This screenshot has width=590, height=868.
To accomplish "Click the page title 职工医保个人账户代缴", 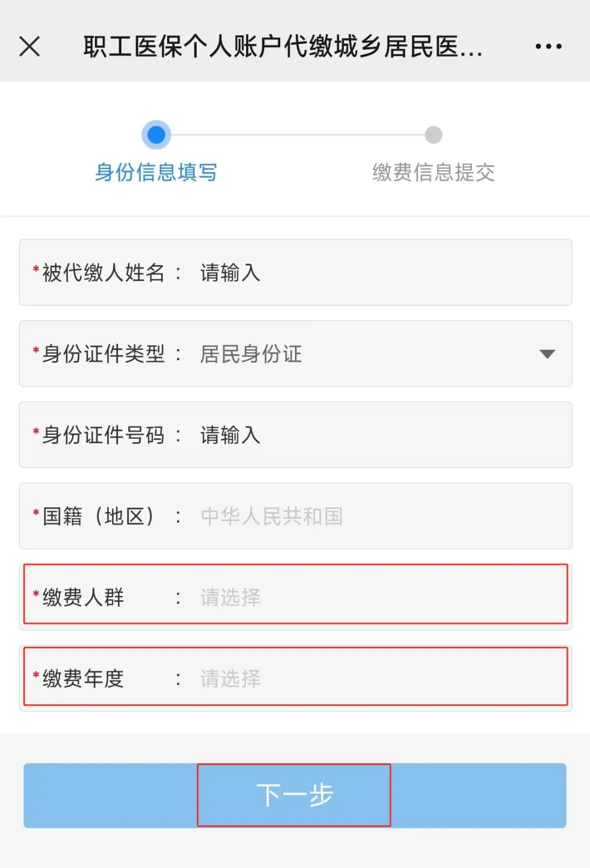I will (x=282, y=46).
